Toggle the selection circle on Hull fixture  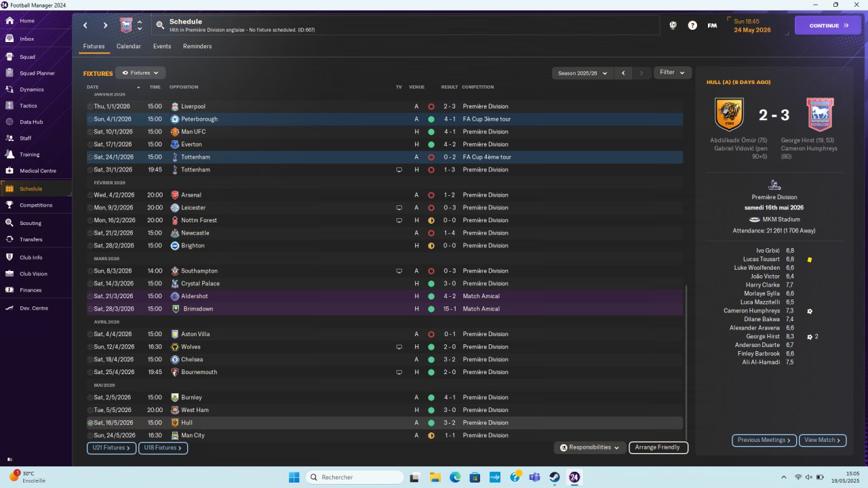90,423
